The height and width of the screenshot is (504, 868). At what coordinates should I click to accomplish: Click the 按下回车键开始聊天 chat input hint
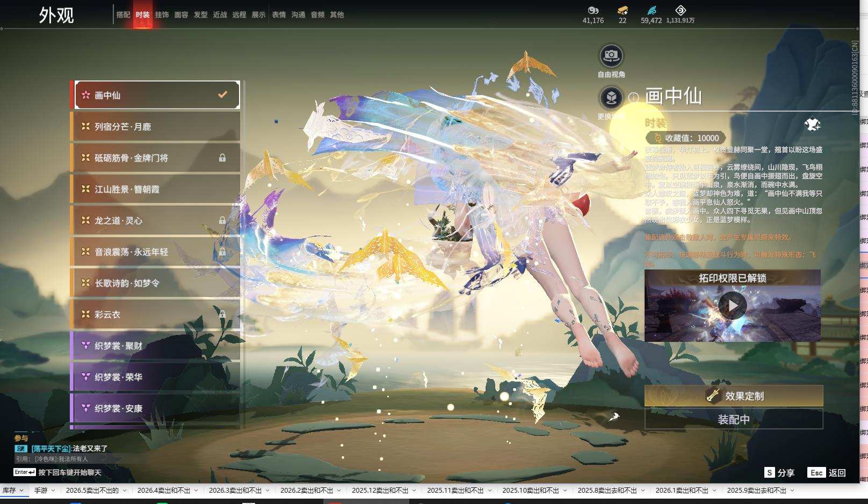(x=70, y=472)
